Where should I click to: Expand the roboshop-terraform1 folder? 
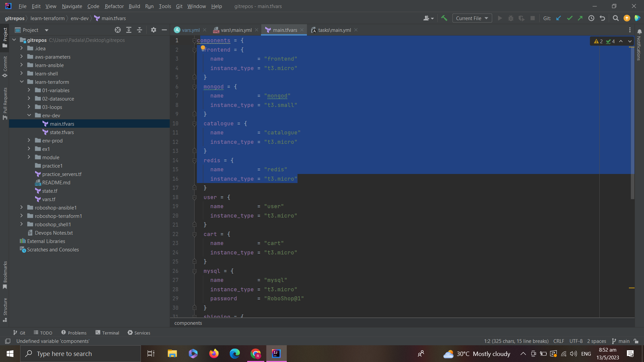(x=21, y=216)
